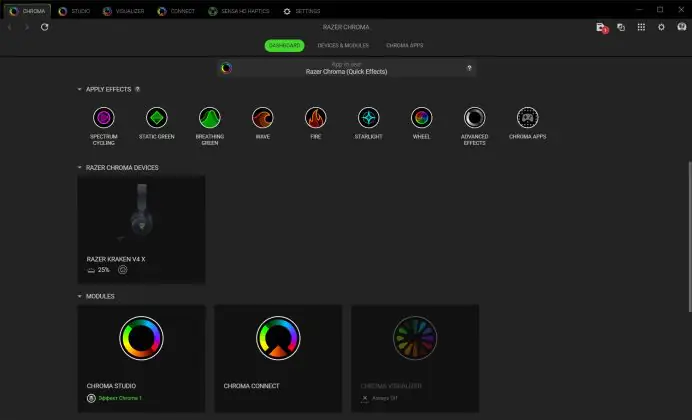Select the Chroma Apps effect icon
This screenshot has height=420, width=692.
click(x=527, y=118)
